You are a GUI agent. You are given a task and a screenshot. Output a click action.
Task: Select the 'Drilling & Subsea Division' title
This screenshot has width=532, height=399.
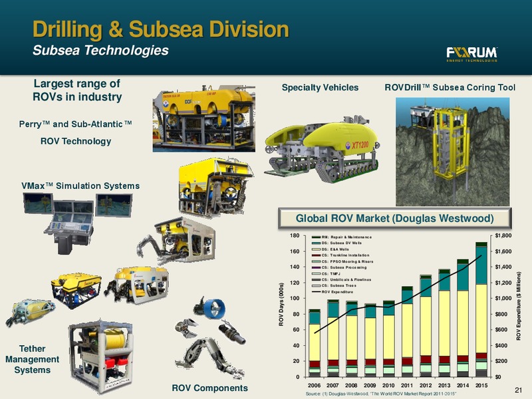(161, 29)
